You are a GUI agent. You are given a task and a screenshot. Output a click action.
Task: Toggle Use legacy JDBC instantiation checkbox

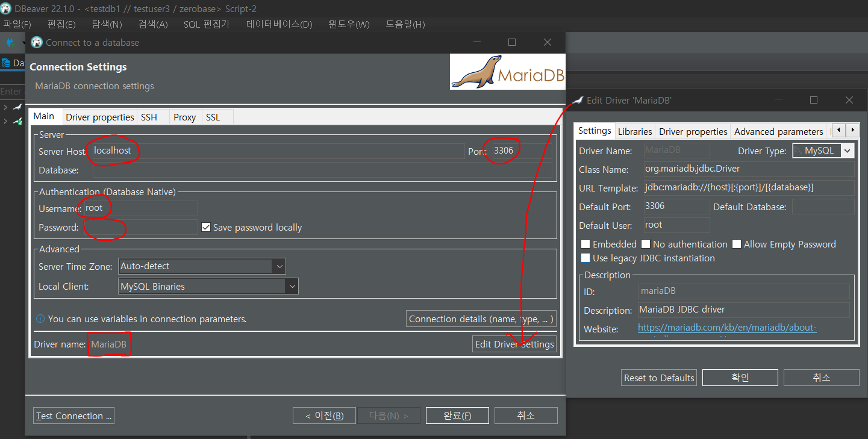(x=585, y=258)
